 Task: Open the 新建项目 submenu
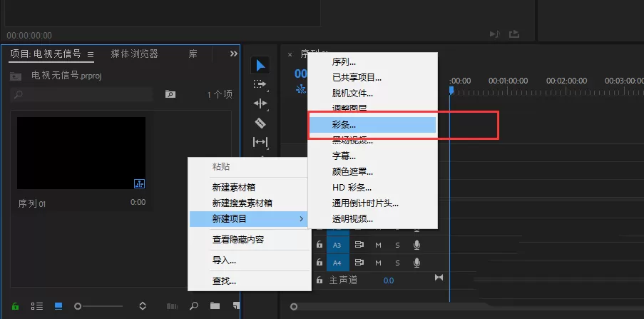[250, 218]
